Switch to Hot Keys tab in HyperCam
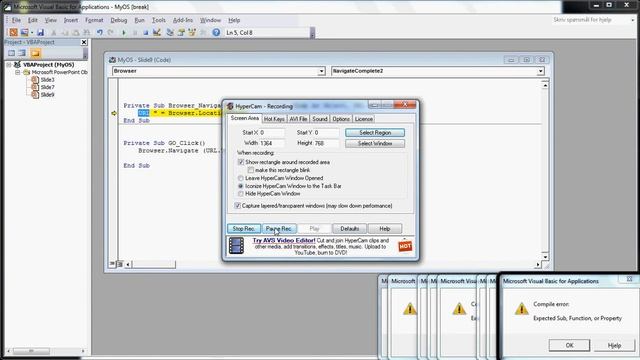640x360 pixels. [x=274, y=119]
